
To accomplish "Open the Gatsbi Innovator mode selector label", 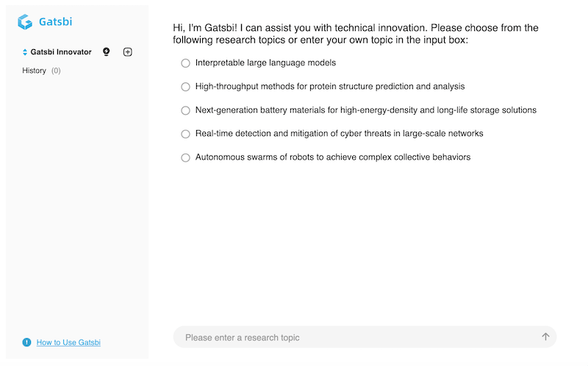I will click(61, 52).
